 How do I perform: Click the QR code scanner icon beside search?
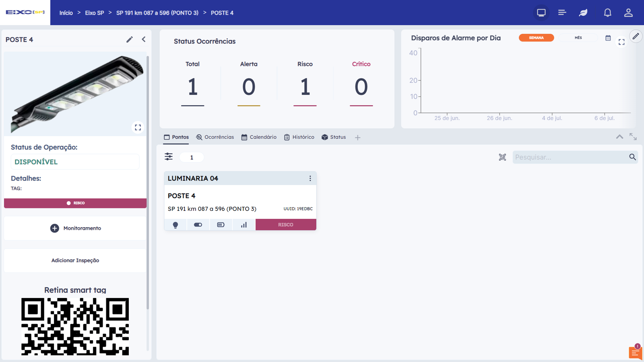coord(502,157)
